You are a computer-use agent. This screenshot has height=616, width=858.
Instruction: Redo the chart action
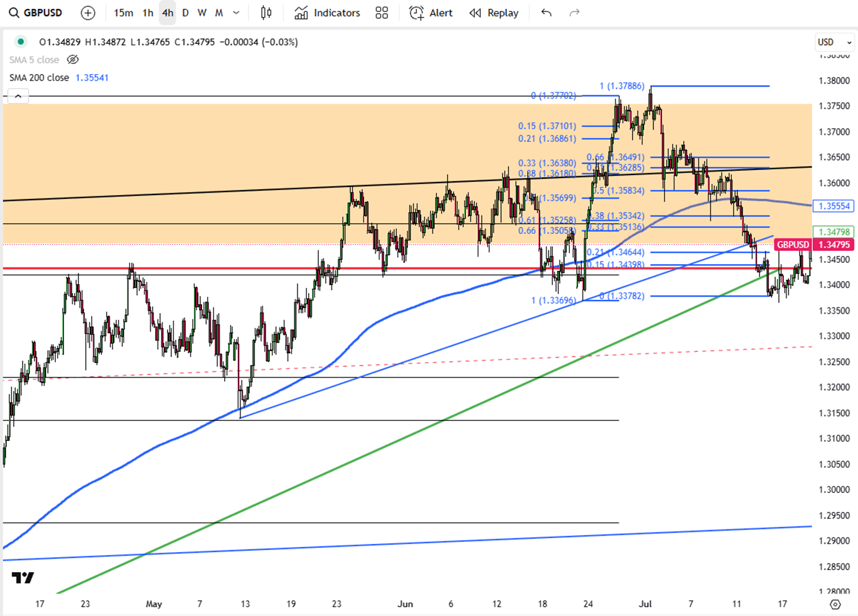[x=574, y=13]
